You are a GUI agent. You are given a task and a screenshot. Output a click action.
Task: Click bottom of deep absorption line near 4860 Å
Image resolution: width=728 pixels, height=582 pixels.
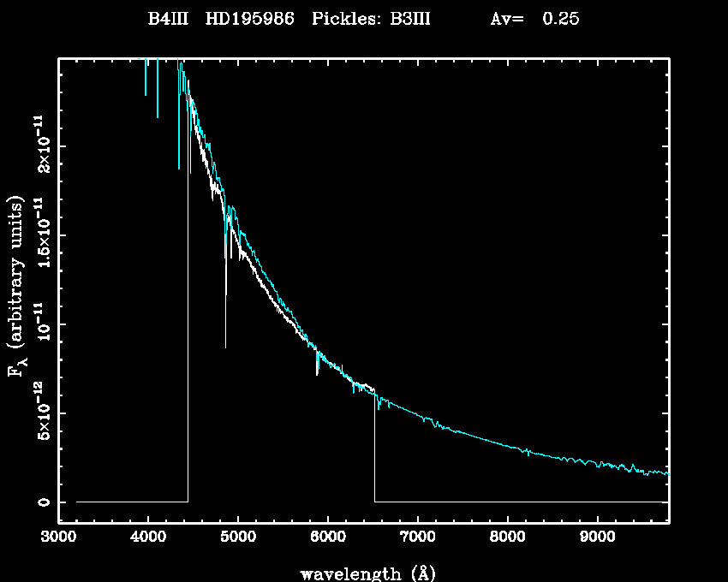[x=225, y=346]
